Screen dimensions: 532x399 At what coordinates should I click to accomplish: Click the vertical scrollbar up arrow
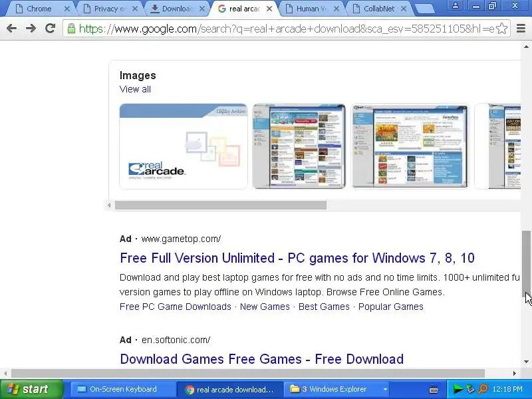click(x=526, y=47)
